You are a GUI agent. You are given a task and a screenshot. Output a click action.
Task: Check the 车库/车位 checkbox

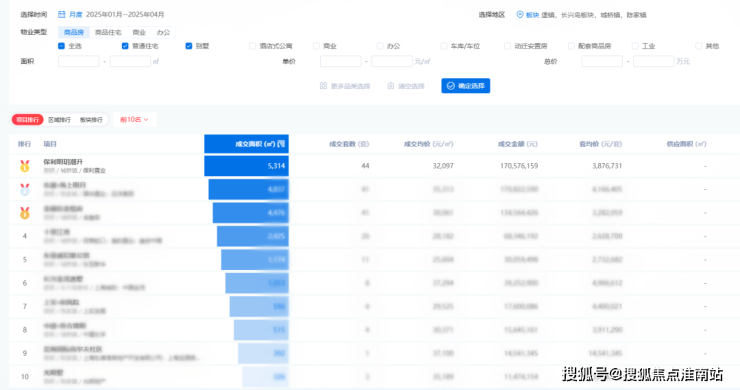click(444, 46)
